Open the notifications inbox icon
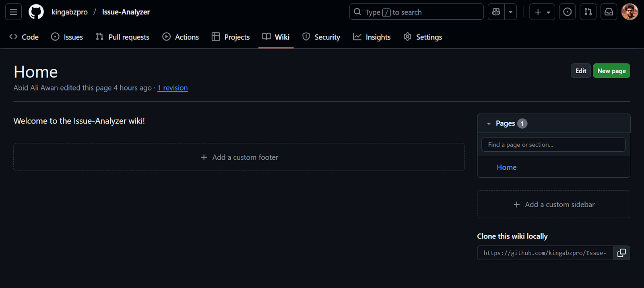 click(x=609, y=12)
